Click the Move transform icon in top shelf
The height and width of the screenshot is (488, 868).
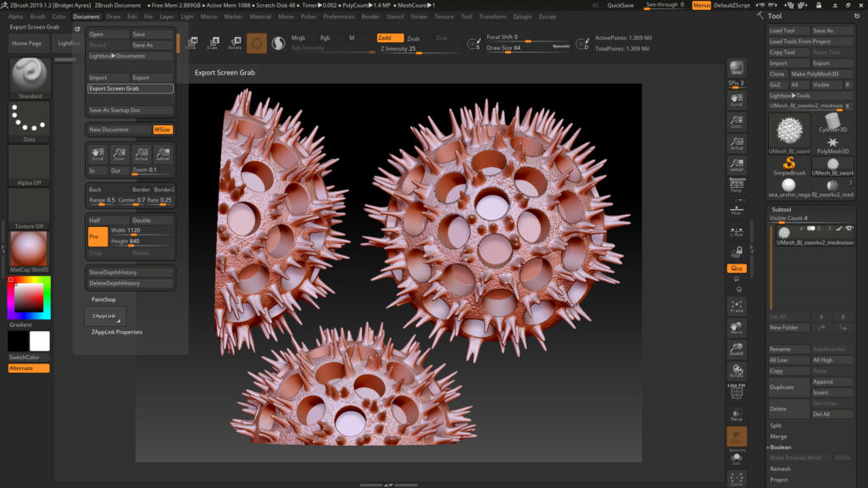tap(192, 43)
